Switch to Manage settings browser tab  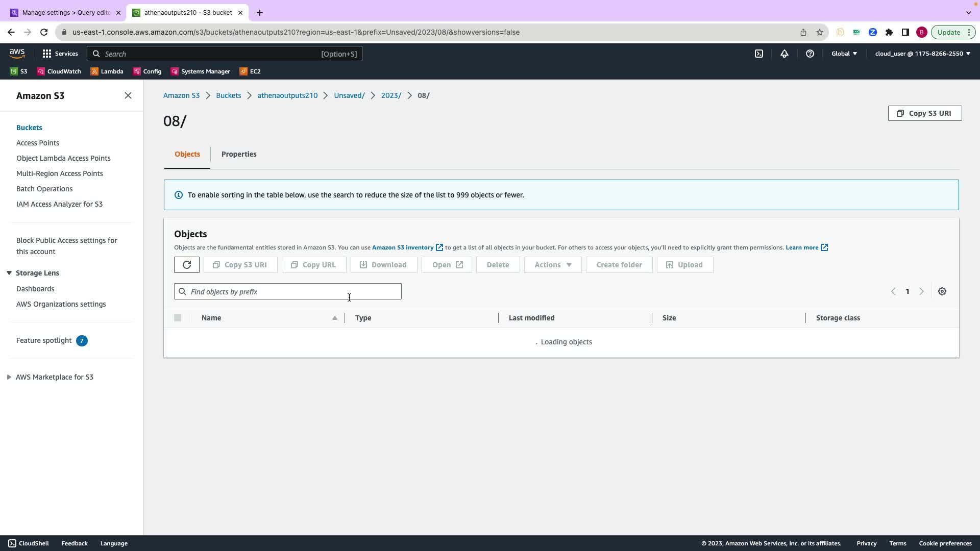66,13
